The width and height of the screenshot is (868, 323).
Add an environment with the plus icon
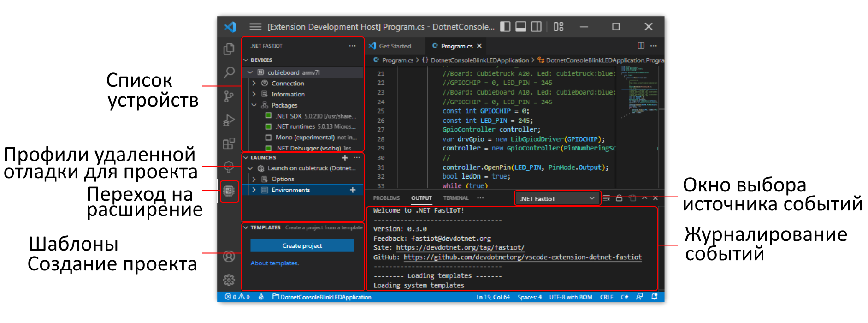point(353,190)
